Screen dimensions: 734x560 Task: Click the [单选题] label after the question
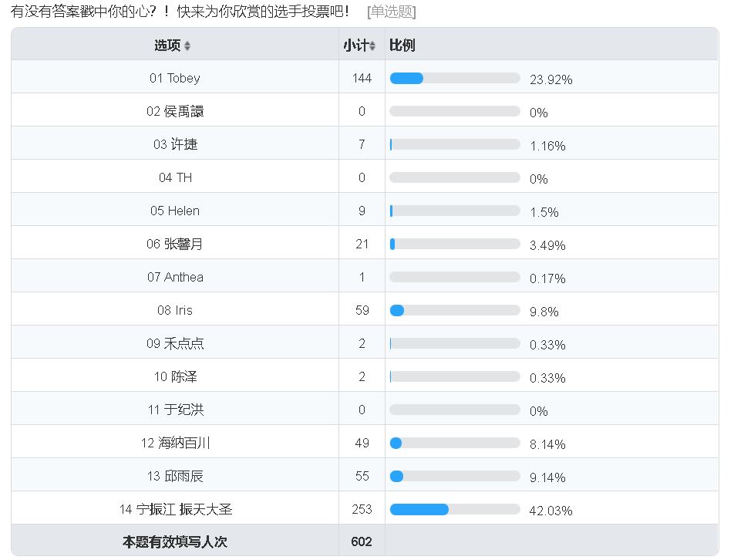pyautogui.click(x=391, y=12)
